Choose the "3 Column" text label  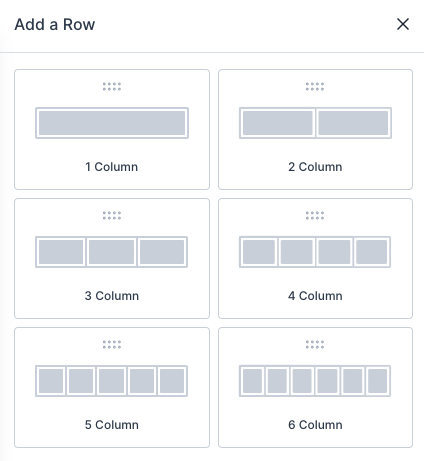coord(111,296)
